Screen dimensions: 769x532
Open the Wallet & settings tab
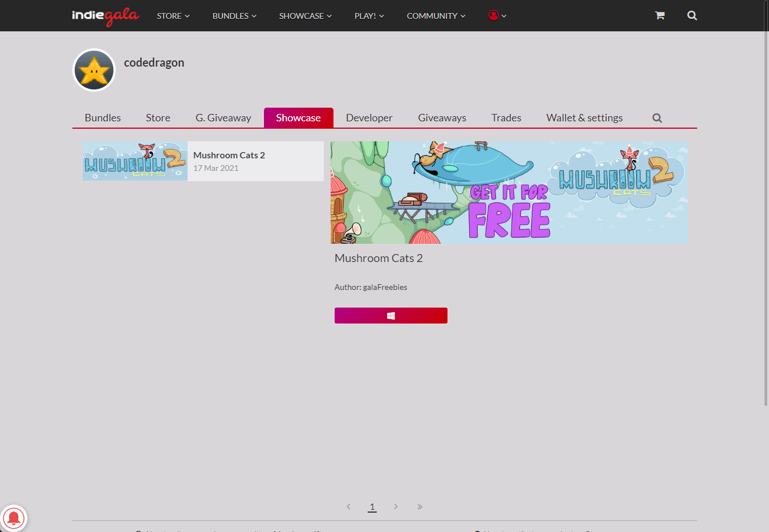(584, 118)
